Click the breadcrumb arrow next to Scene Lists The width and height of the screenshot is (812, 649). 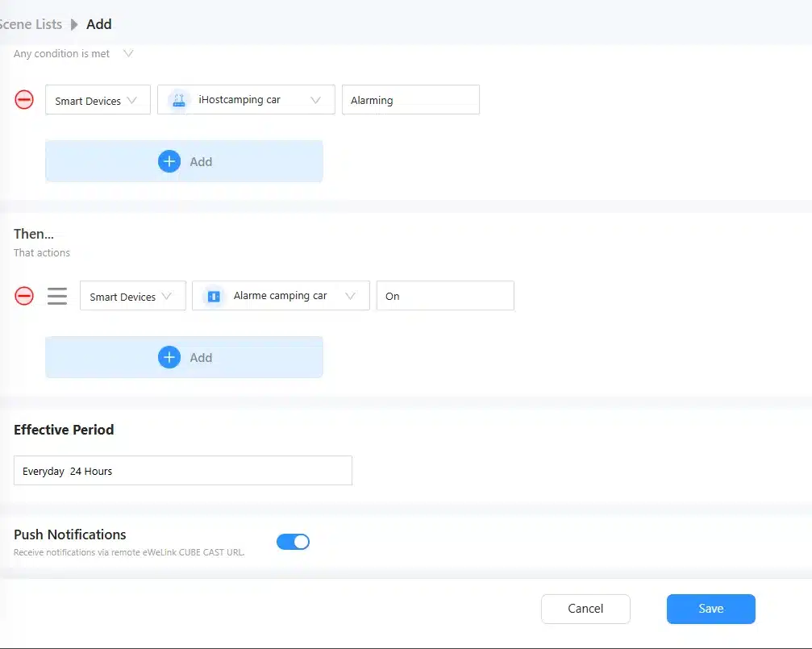pyautogui.click(x=74, y=24)
